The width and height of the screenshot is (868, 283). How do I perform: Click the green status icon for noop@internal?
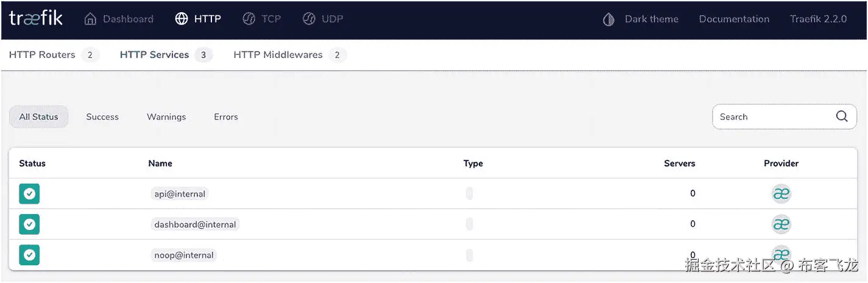click(x=29, y=255)
